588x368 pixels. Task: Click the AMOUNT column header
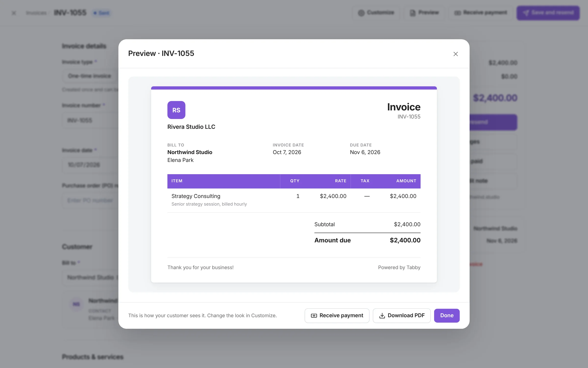[x=406, y=181]
